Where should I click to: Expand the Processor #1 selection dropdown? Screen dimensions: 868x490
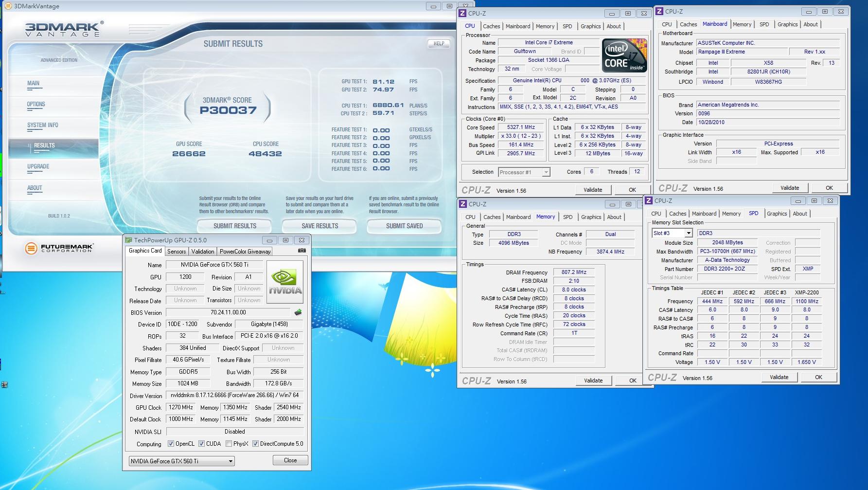(x=546, y=172)
